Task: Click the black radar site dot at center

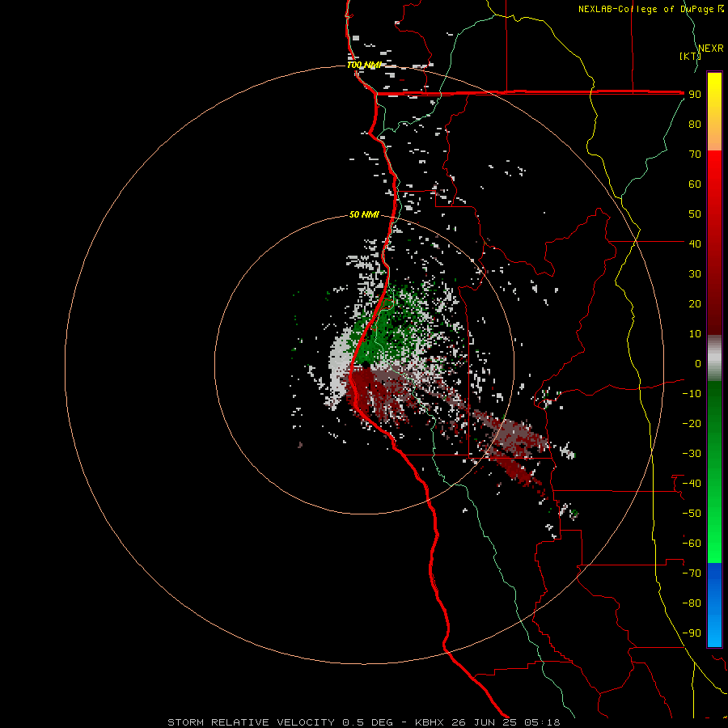Action: point(366,365)
